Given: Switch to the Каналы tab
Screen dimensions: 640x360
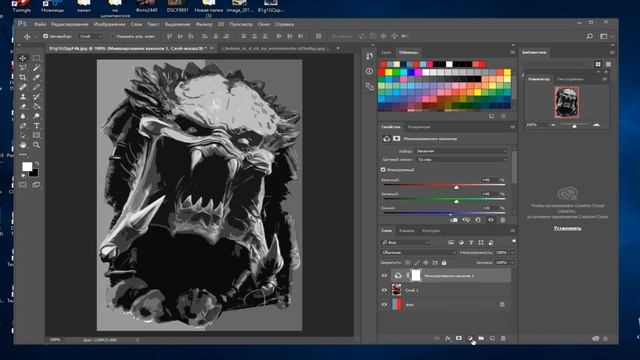Looking at the screenshot, I should pos(407,231).
